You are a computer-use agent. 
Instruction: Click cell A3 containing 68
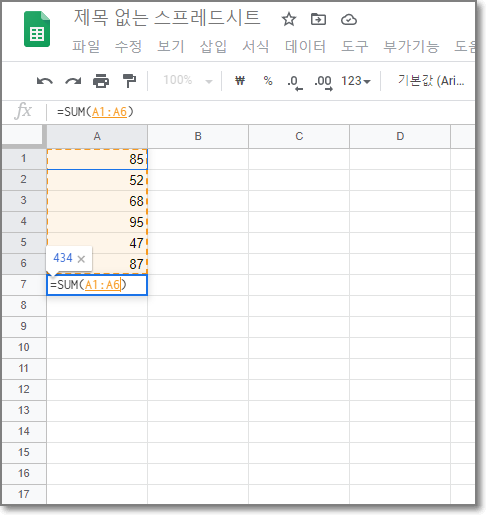[x=97, y=201]
